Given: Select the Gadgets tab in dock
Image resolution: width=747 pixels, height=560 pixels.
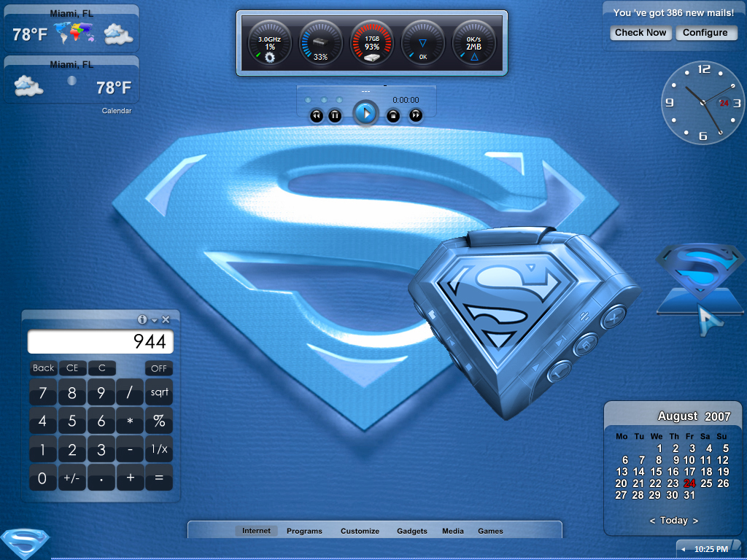Looking at the screenshot, I should (412, 531).
